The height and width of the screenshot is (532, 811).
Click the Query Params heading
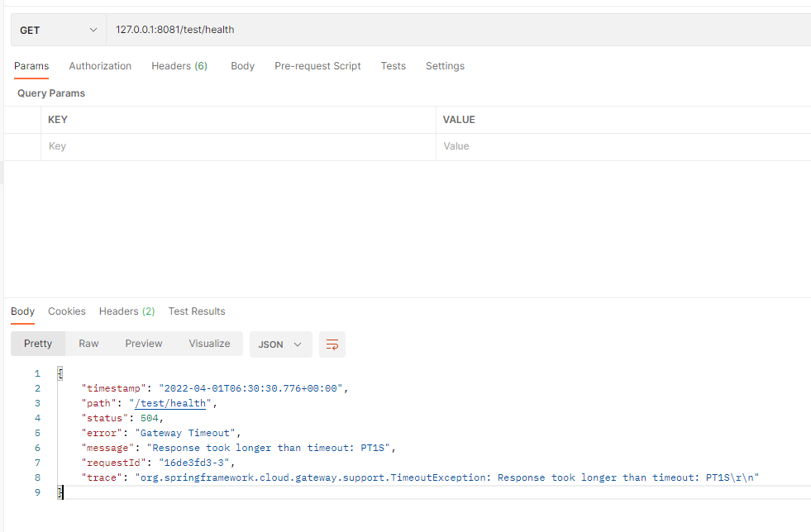pos(51,93)
